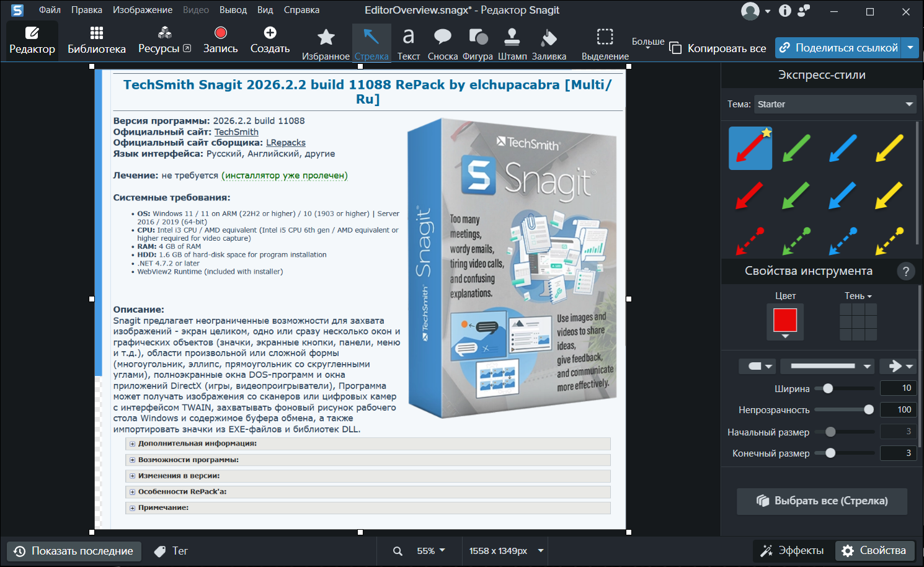
Task: Click the Конечный размер value field
Action: 898,453
